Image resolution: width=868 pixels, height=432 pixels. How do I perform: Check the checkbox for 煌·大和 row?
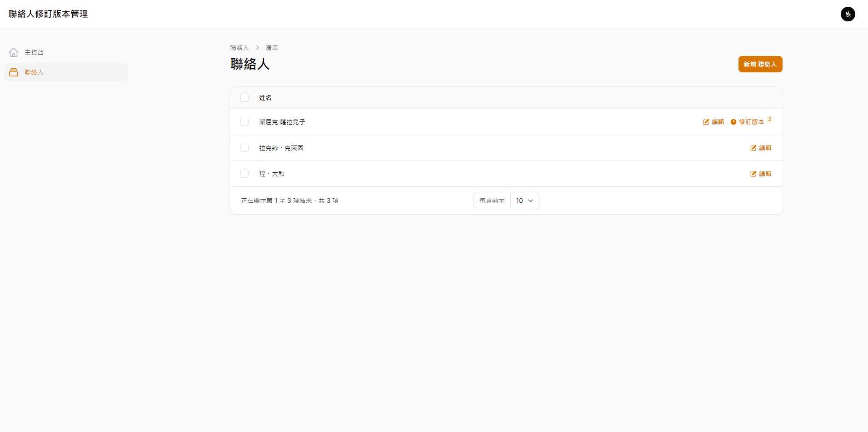click(x=245, y=173)
